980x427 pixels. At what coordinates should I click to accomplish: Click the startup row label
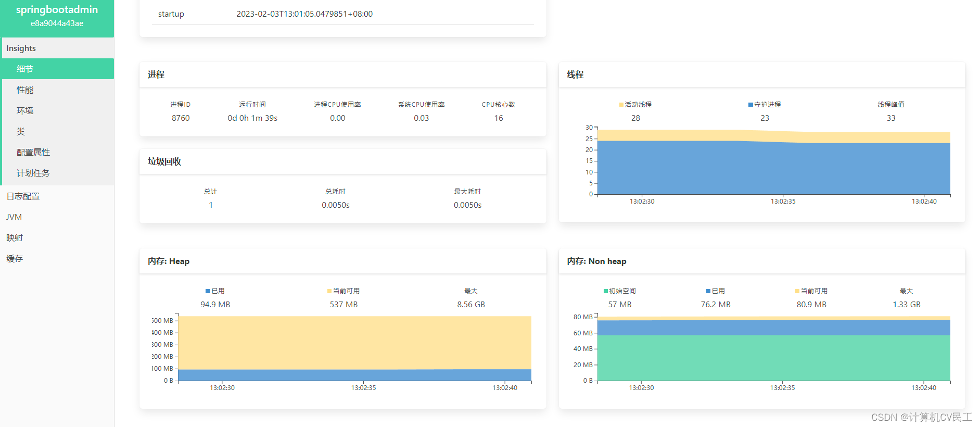171,14
